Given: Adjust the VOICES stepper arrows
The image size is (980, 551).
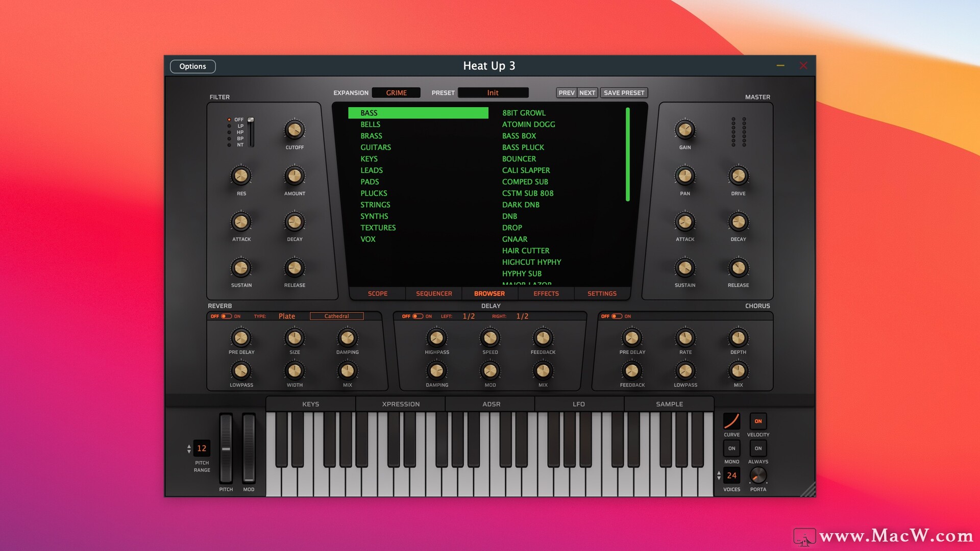Looking at the screenshot, I should [x=719, y=475].
